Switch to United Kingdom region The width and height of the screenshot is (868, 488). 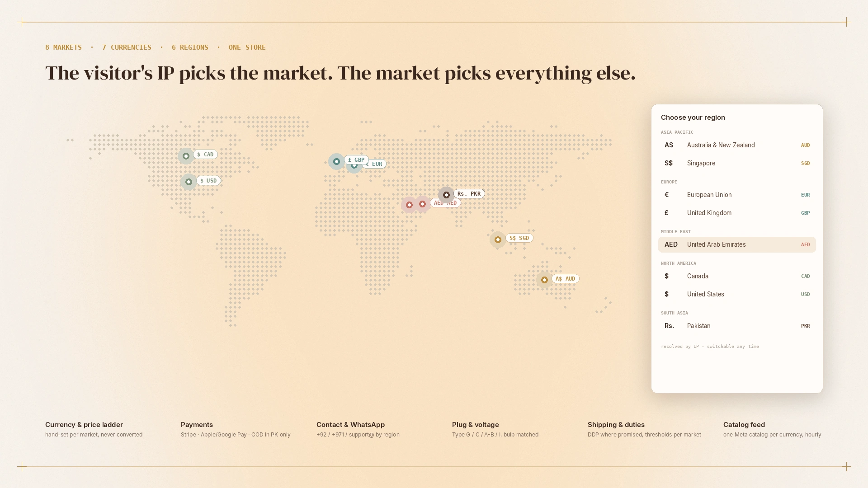[x=737, y=213]
